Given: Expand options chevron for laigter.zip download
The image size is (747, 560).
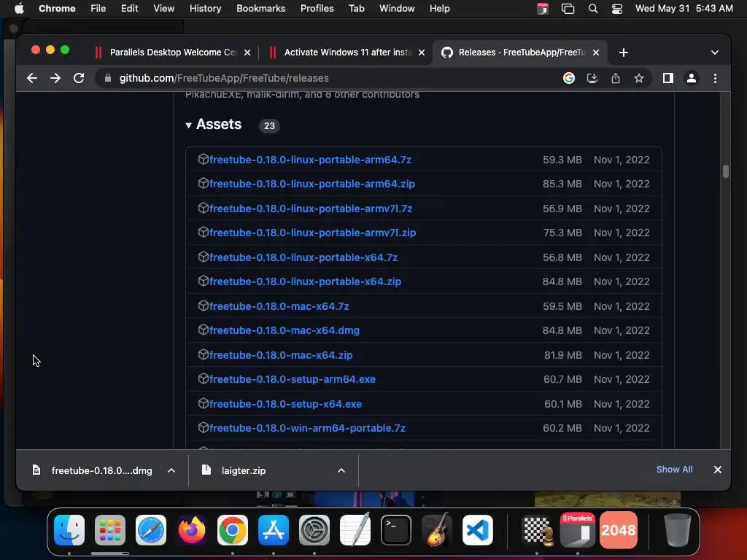Looking at the screenshot, I should pos(341,470).
